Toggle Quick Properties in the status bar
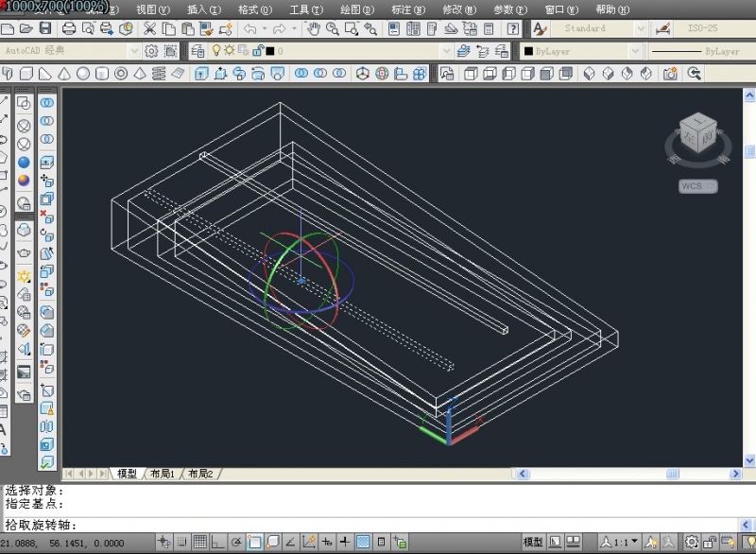Screen dimensions: 756x554 tap(381, 543)
